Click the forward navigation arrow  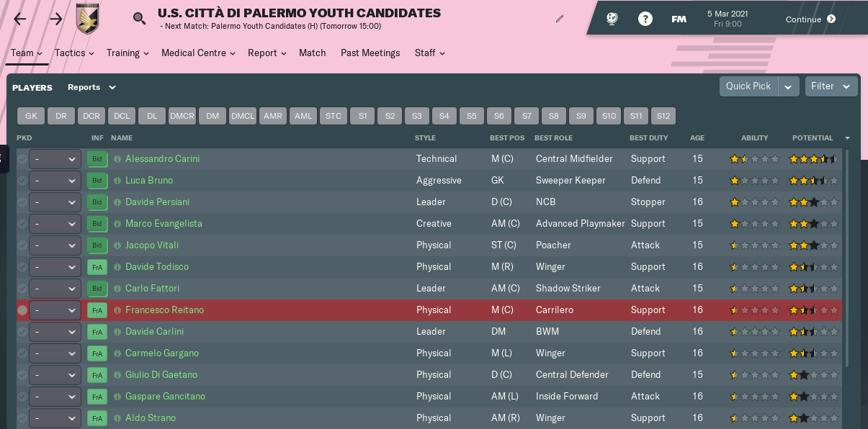[x=56, y=19]
